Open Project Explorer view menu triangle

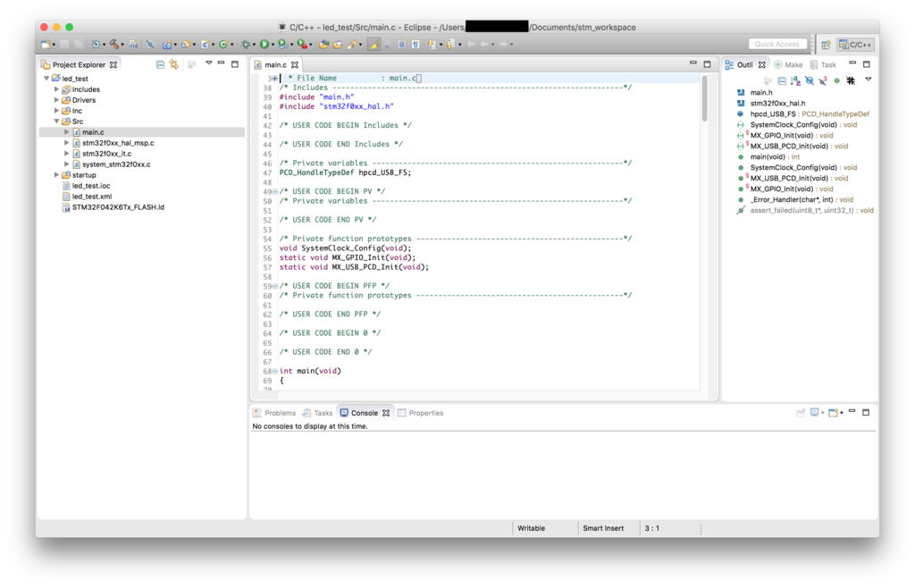tap(208, 63)
